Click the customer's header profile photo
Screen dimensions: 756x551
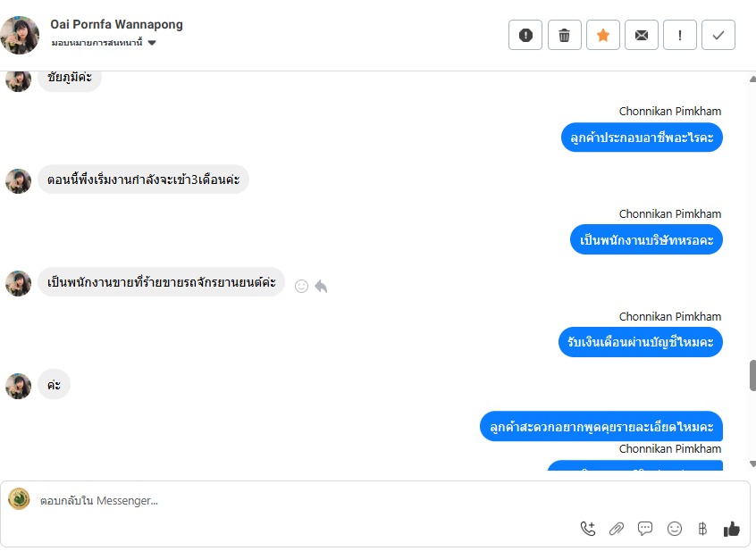click(20, 35)
